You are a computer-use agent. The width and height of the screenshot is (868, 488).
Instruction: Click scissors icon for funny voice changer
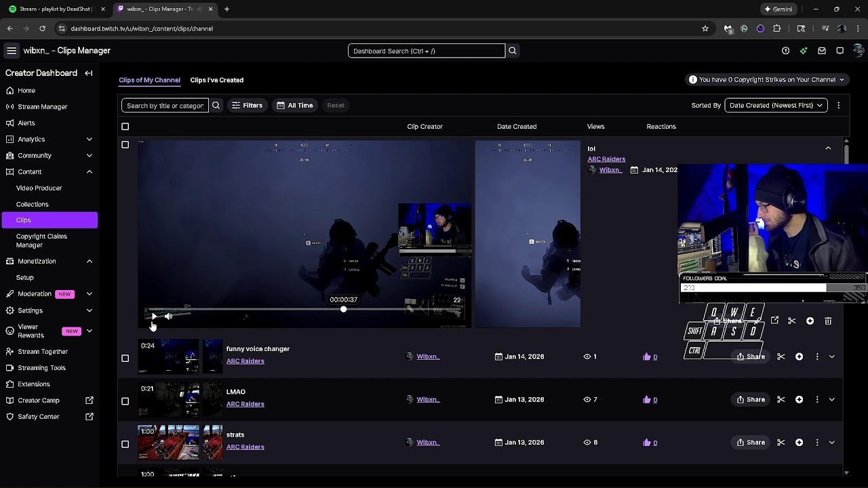pos(781,357)
